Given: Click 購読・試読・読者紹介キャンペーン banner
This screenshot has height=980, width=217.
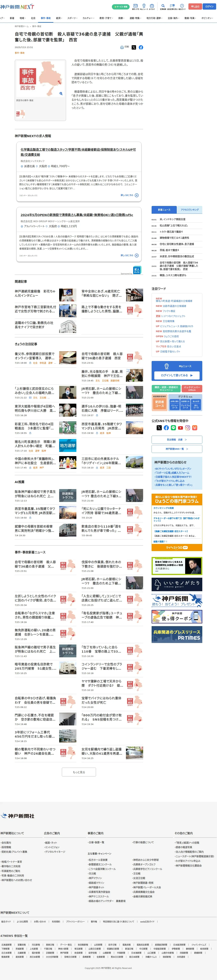Looking at the screenshot, I should [x=166, y=388].
